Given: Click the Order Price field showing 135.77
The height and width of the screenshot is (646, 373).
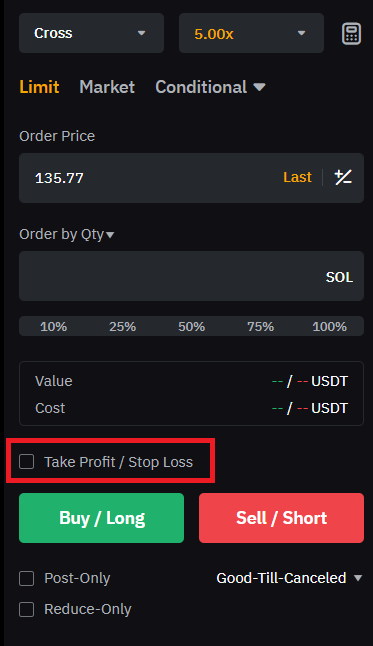Looking at the screenshot, I should (x=192, y=178).
